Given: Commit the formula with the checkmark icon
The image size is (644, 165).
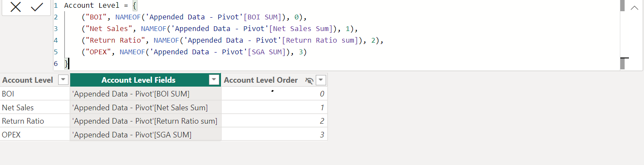Looking at the screenshot, I should click(37, 7).
